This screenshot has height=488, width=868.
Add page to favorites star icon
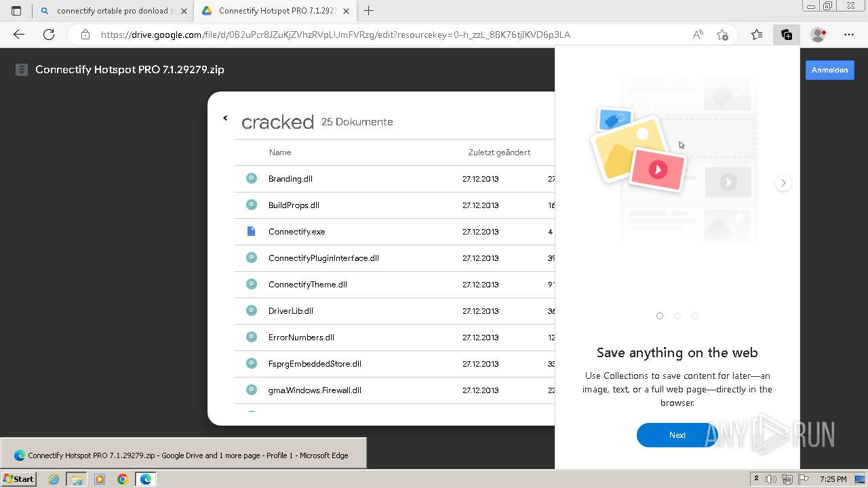[x=722, y=35]
